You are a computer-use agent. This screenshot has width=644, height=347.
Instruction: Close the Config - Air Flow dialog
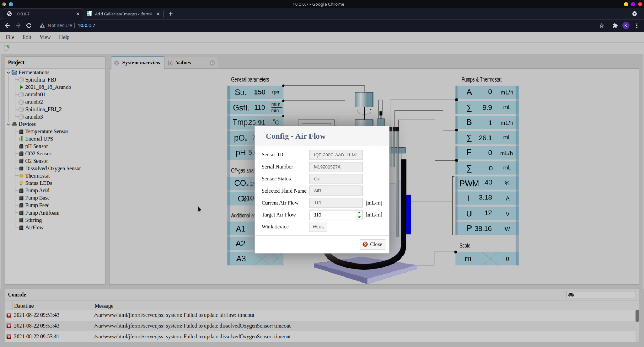pos(372,244)
